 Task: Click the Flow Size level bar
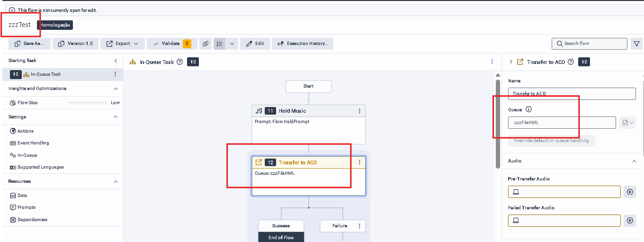(89, 103)
